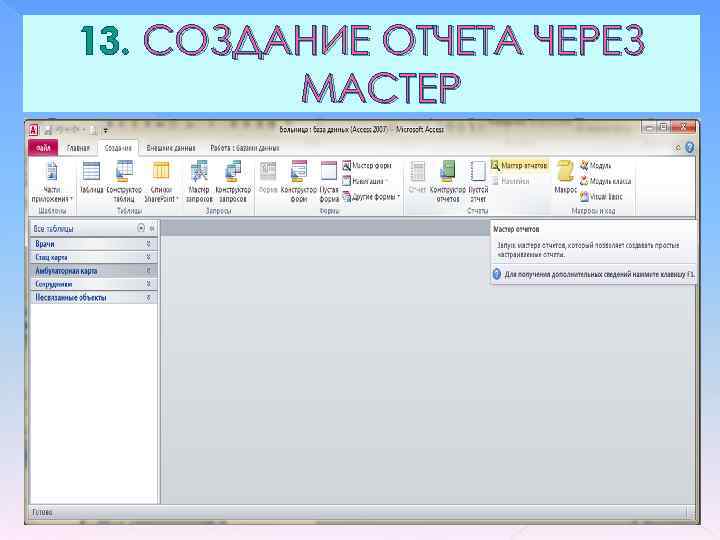Click the Готово status bar text
Viewport: 720px width, 540px height.
(x=42, y=512)
